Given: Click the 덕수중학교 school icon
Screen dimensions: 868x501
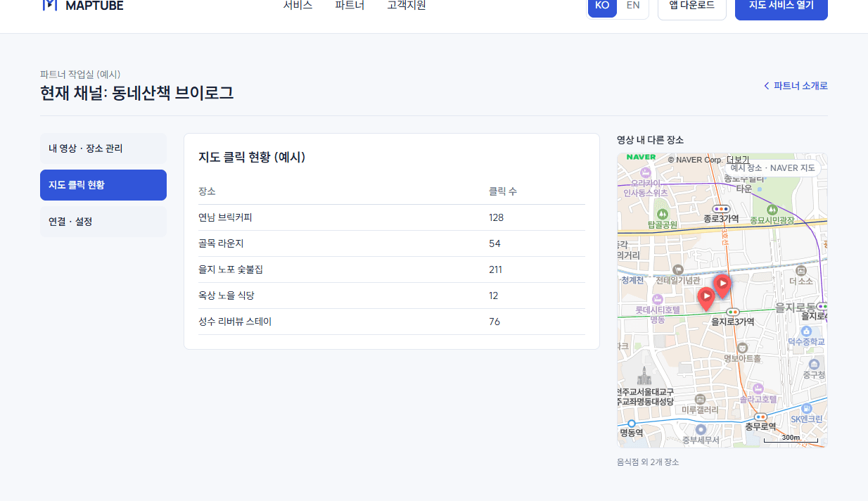Looking at the screenshot, I should point(806,331).
